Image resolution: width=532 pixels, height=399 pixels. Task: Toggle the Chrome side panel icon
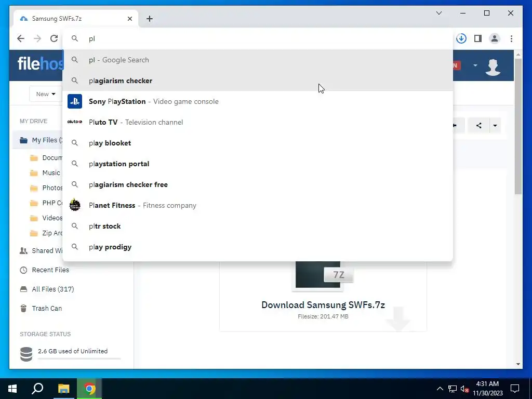point(478,38)
